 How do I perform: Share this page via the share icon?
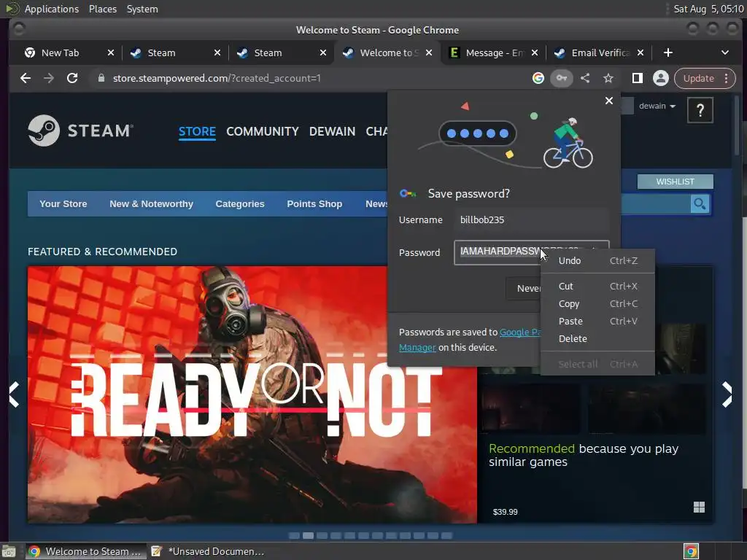tap(585, 78)
